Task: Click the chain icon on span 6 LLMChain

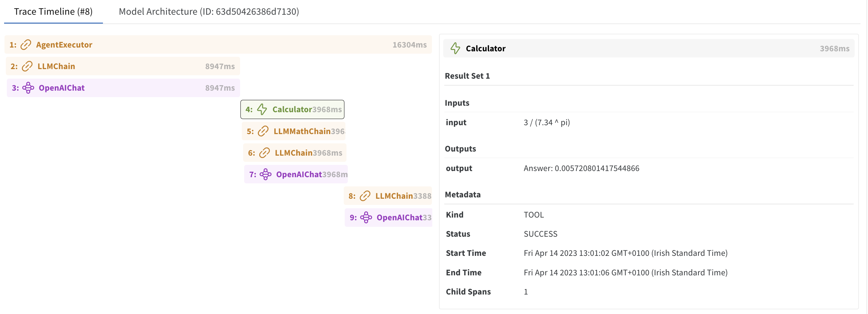Action: (264, 153)
